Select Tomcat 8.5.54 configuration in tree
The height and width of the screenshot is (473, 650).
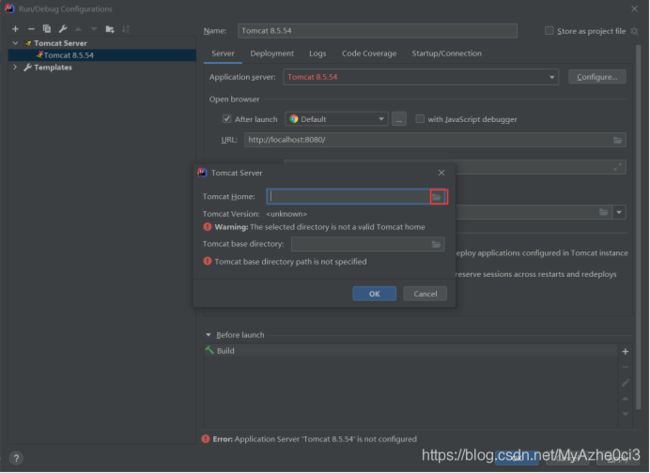tap(102, 55)
